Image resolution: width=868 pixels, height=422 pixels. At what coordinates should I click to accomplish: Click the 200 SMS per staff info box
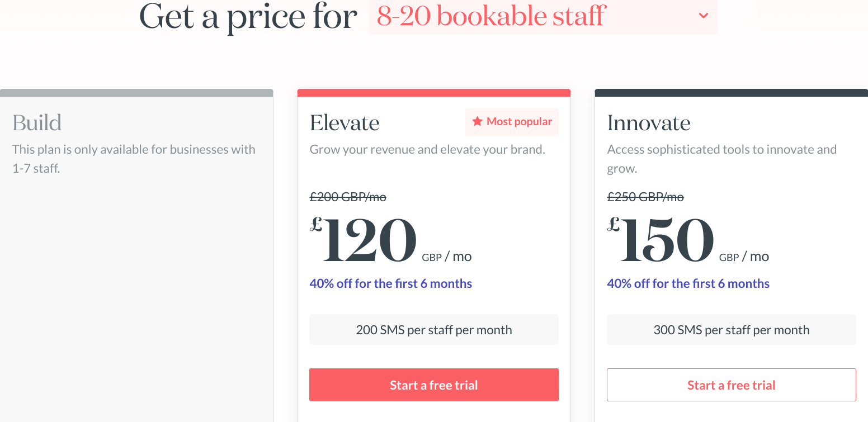click(433, 329)
